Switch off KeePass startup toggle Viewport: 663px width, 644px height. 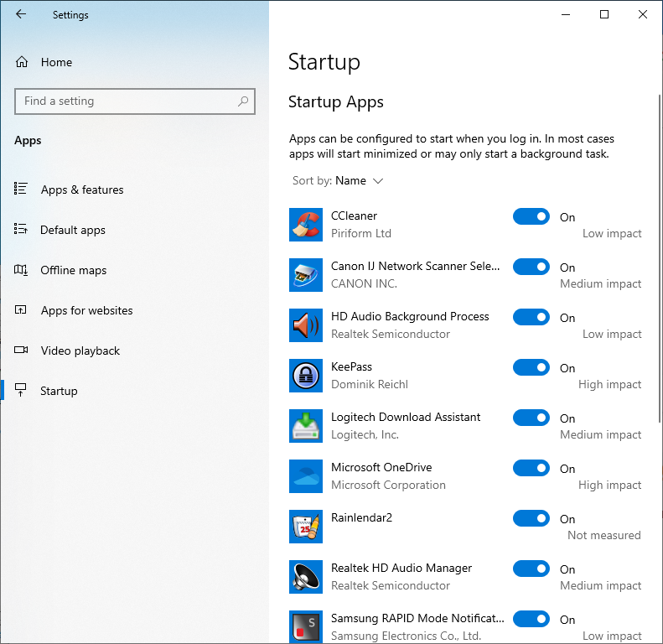pos(531,367)
